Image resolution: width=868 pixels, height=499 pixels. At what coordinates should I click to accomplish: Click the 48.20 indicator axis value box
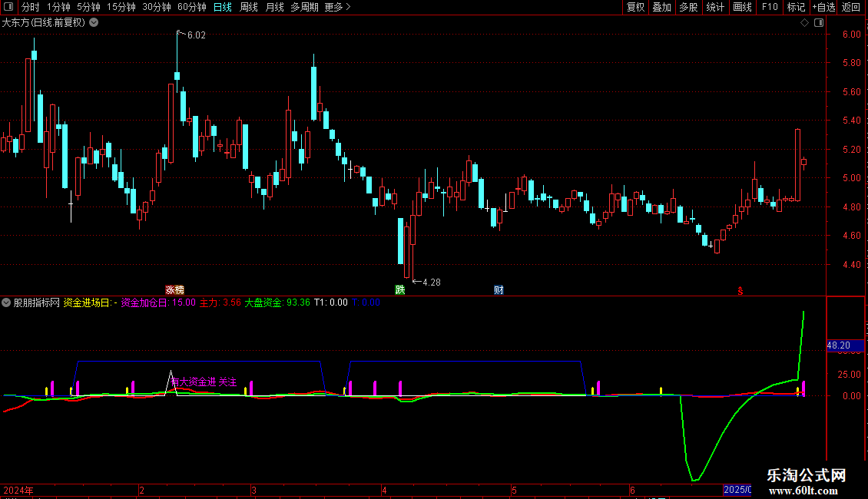point(844,345)
